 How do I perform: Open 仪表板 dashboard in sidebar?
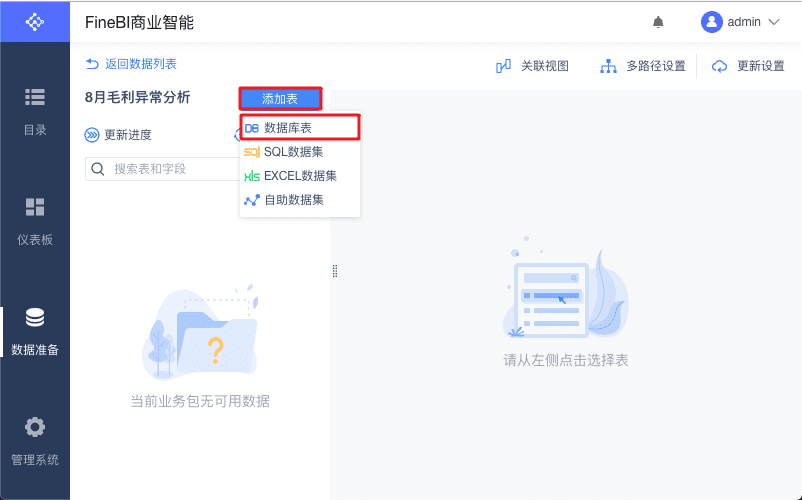(x=35, y=221)
